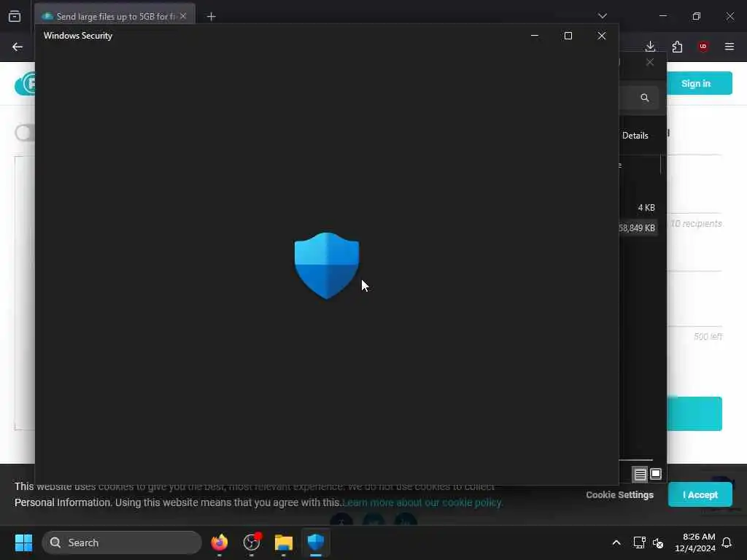Close the Send large files tab

(x=183, y=16)
